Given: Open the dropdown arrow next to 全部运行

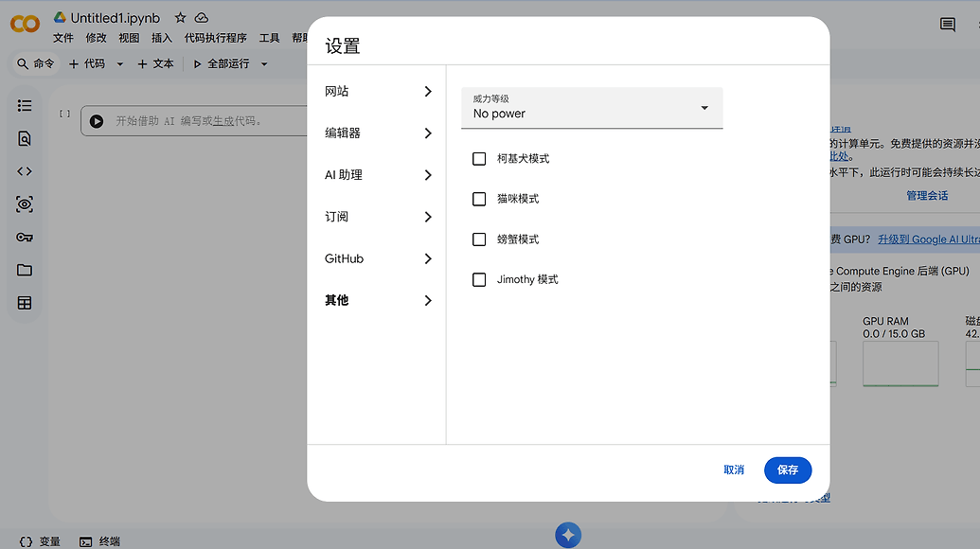Looking at the screenshot, I should coord(264,63).
